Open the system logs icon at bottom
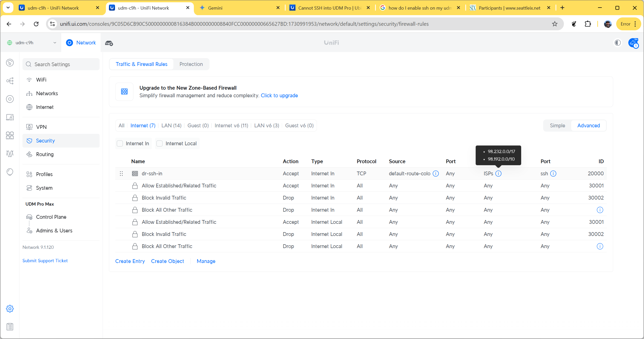Screen dimensions: 644x339 pyautogui.click(x=10, y=327)
